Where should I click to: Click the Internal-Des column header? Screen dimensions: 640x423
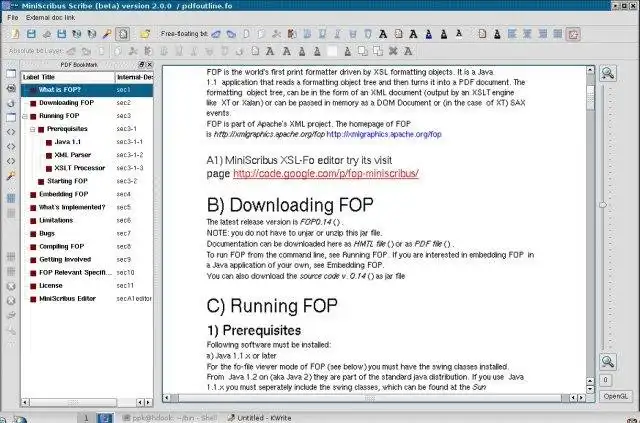pos(134,77)
